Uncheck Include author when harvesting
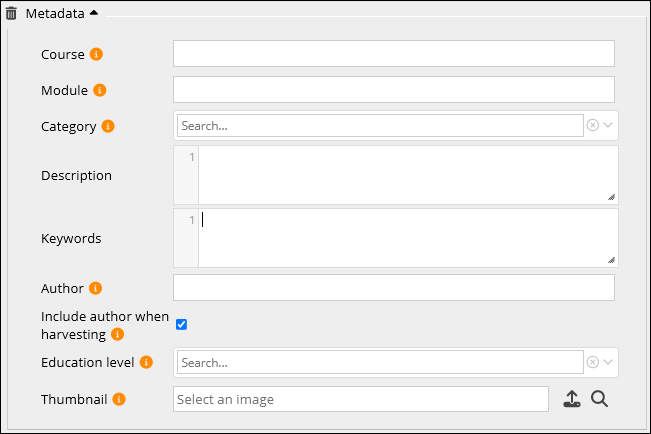 tap(182, 324)
